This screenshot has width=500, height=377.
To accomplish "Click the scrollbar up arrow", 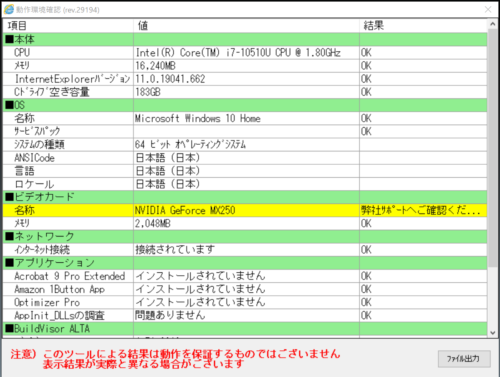I will [x=492, y=24].
